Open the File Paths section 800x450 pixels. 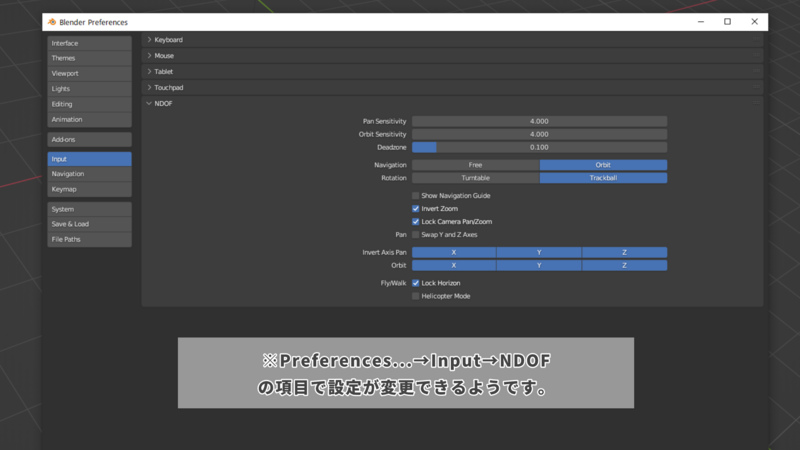point(89,239)
